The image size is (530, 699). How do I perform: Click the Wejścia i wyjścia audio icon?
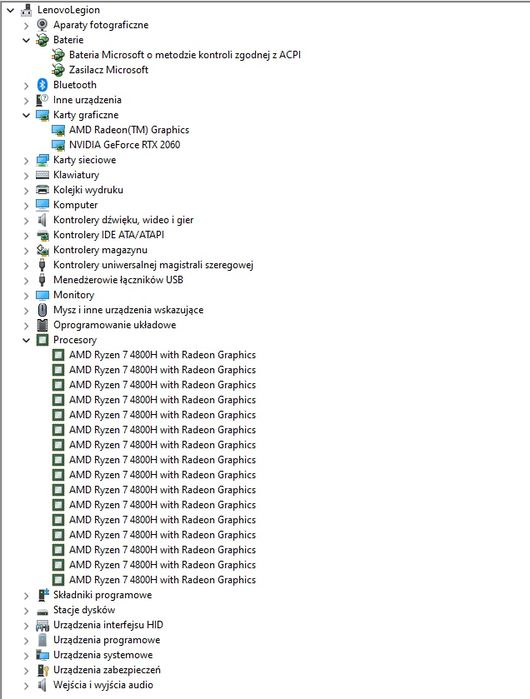tap(42, 685)
